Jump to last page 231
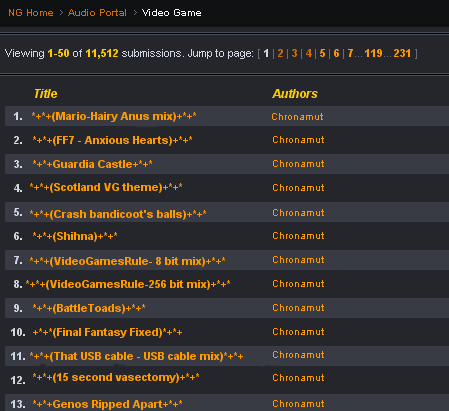The height and width of the screenshot is (411, 449). (x=402, y=53)
